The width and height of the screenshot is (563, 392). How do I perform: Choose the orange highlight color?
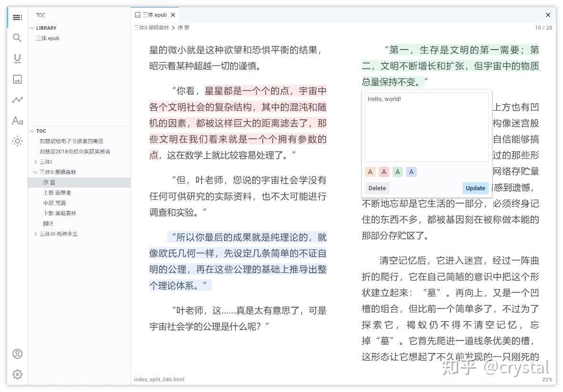tap(370, 172)
